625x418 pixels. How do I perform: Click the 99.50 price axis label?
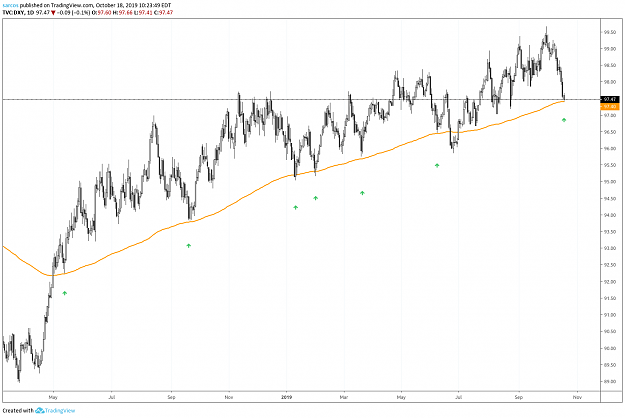click(609, 32)
